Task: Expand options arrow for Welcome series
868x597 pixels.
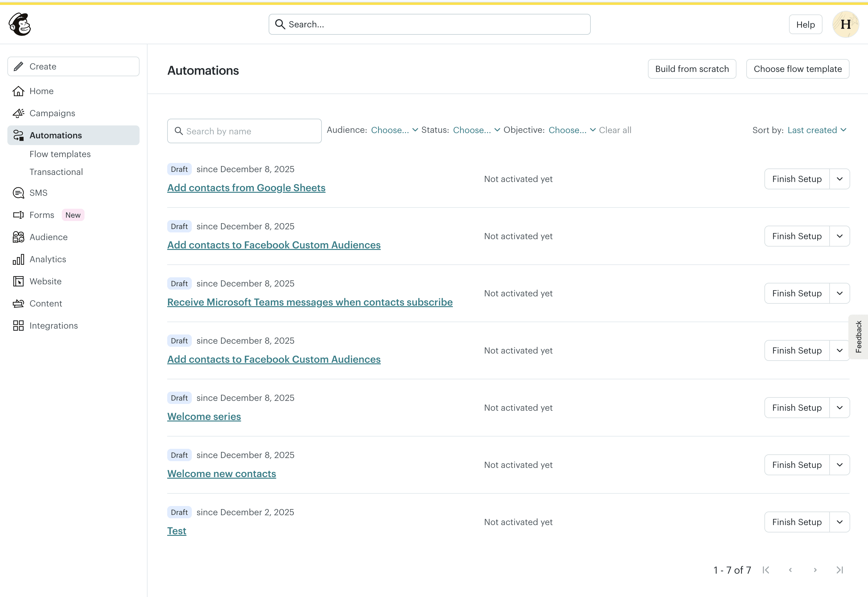Action: 839,408
